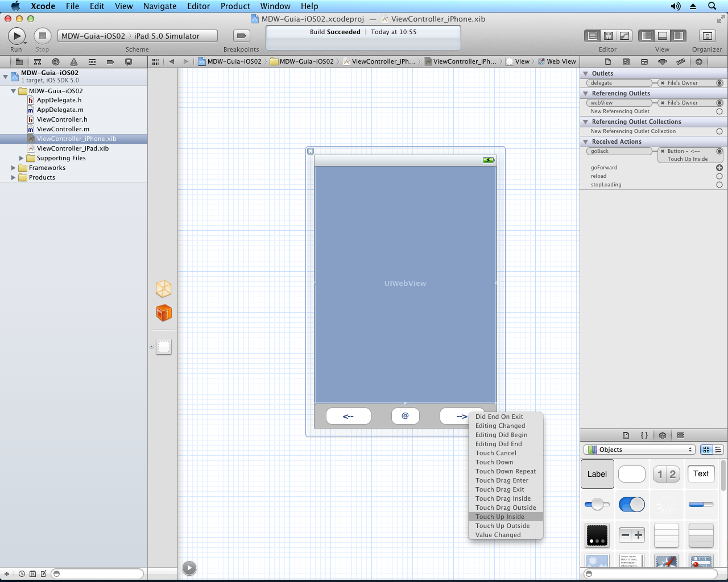Click the Run button
Viewport: 728px width, 582px height.
point(16,36)
